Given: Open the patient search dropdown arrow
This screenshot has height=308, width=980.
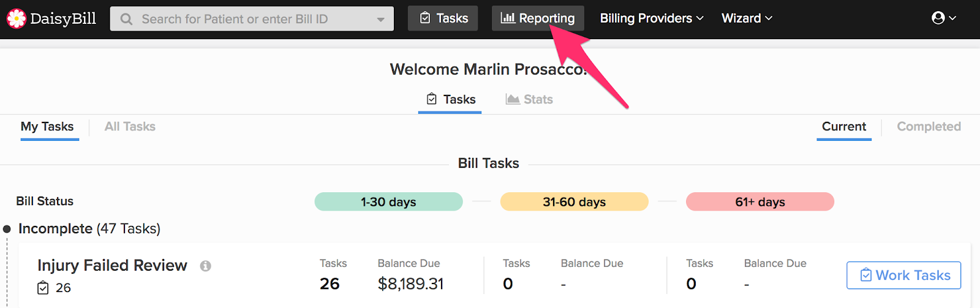Looking at the screenshot, I should click(381, 20).
